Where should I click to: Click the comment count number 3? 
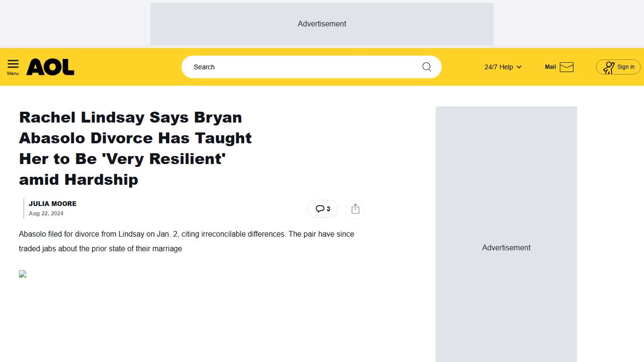coord(329,209)
